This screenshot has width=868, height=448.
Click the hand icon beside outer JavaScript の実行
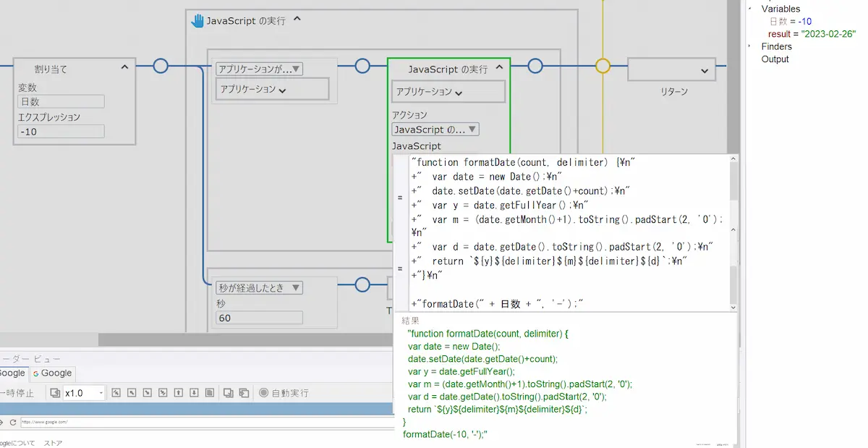(x=197, y=21)
